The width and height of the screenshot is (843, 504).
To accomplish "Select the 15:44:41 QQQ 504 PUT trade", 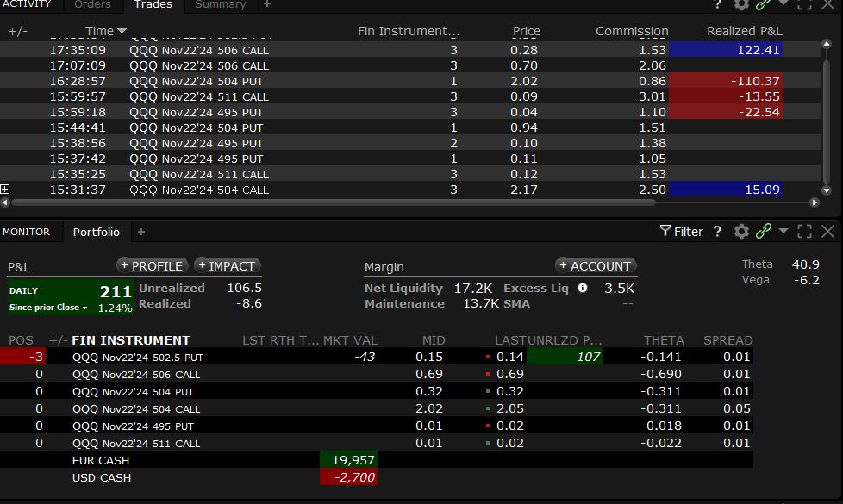I will pos(410,128).
